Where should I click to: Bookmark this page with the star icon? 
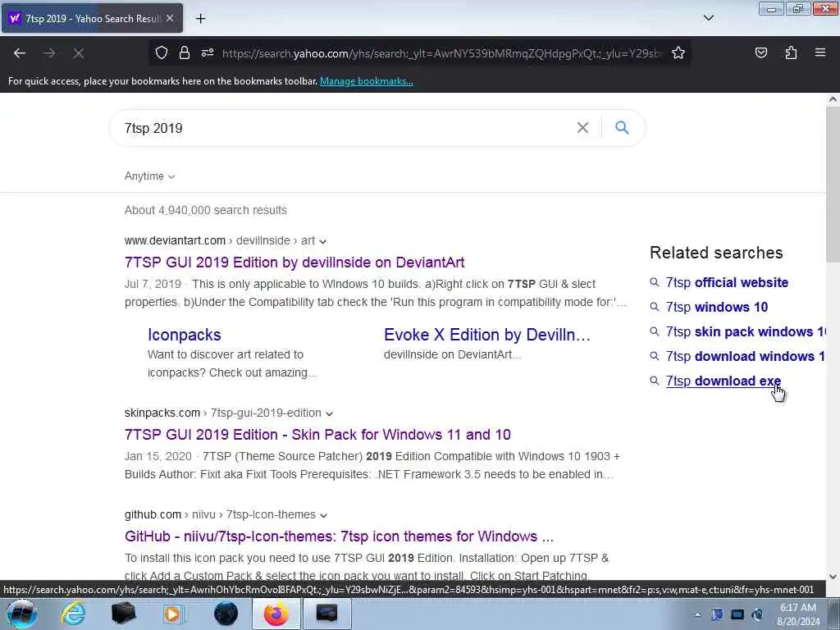point(678,53)
